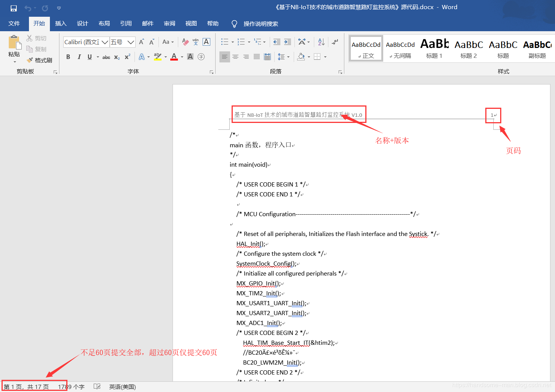555x392 pixels.
Task: Activate the 格式刷 format painter
Action: point(40,60)
